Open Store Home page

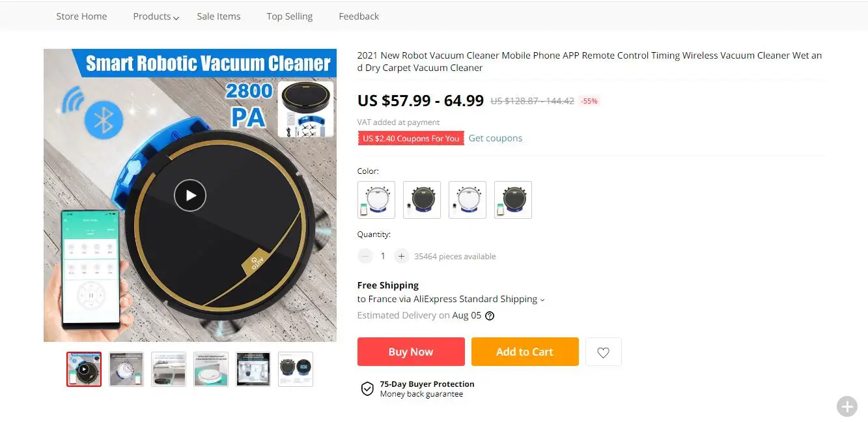tap(81, 16)
